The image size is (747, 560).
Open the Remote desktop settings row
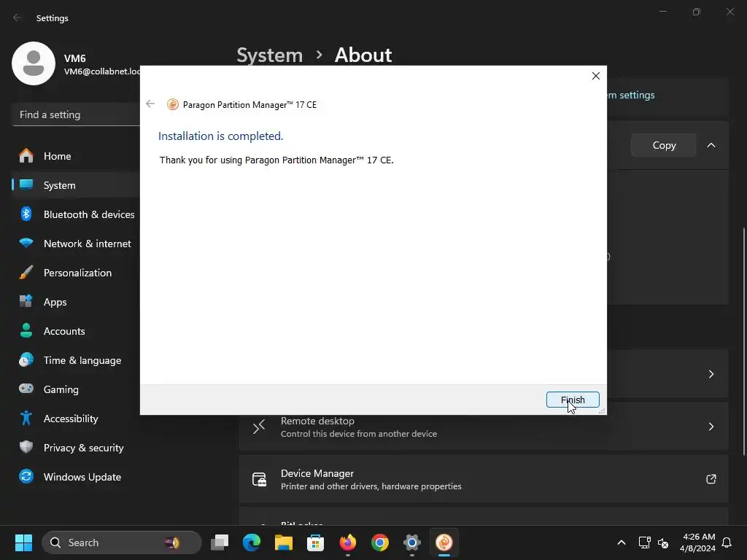pos(483,427)
